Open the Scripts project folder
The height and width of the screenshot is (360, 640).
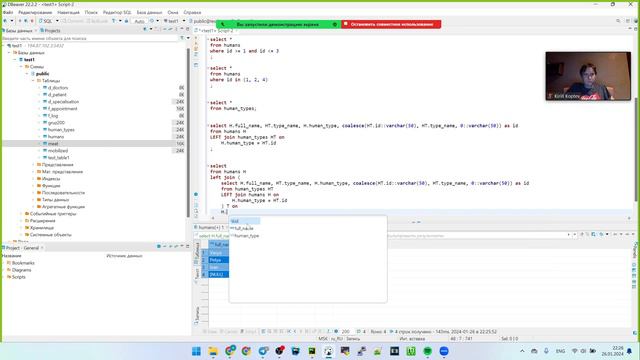click(18, 277)
